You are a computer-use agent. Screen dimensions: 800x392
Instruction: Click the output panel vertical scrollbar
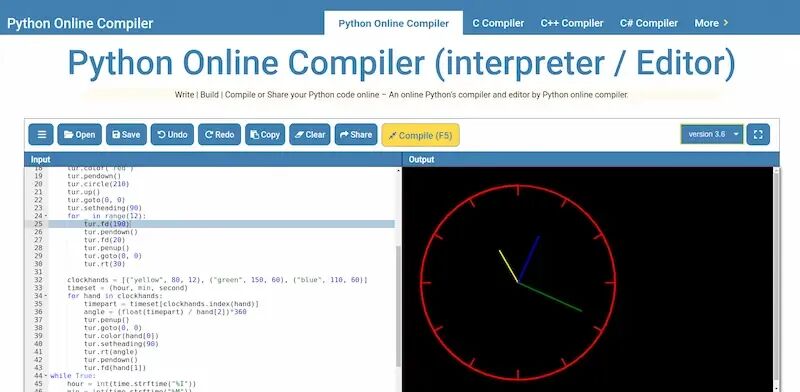(x=777, y=276)
